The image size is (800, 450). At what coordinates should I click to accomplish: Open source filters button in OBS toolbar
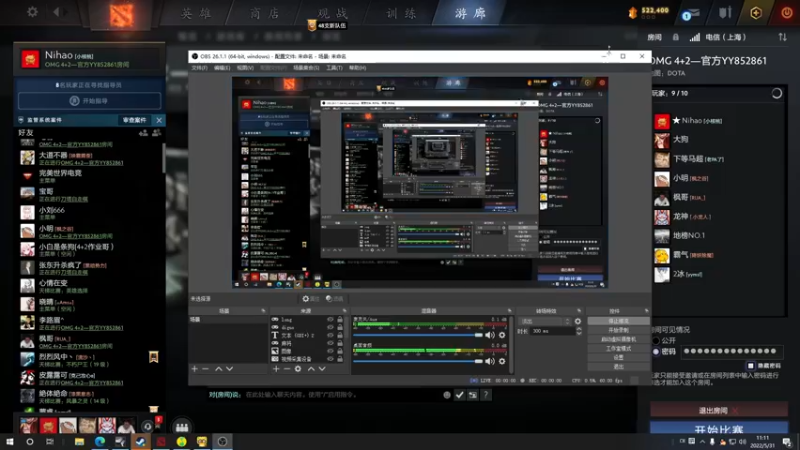click(x=335, y=299)
